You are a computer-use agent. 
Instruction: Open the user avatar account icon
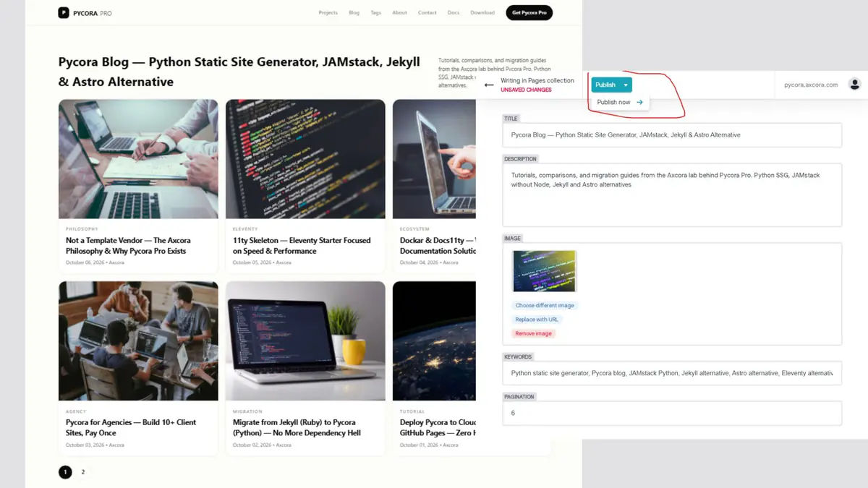click(854, 85)
